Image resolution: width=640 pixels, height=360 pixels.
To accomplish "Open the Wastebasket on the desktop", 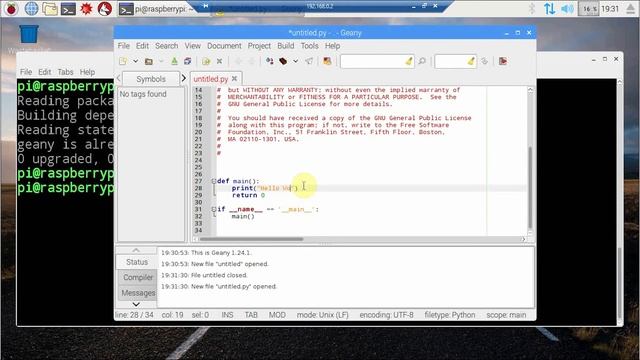I will tap(29, 34).
